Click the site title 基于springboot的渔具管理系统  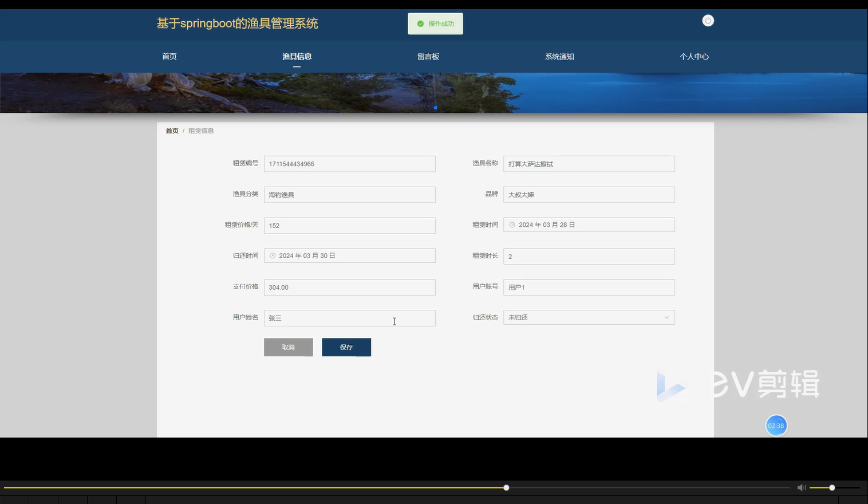237,23
